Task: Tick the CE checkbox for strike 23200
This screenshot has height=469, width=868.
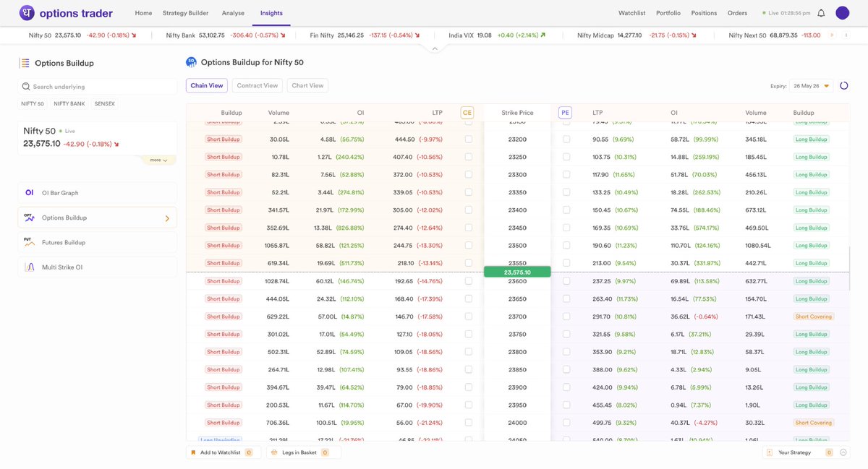Action: click(x=469, y=139)
